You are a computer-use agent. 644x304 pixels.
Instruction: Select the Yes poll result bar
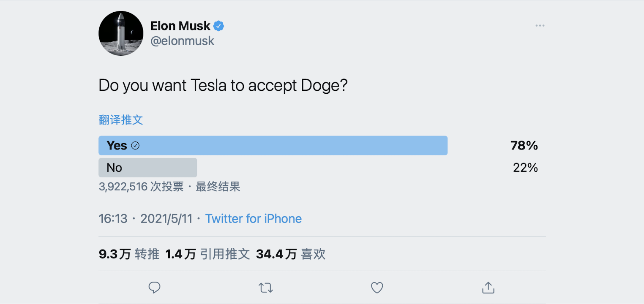coord(273,145)
